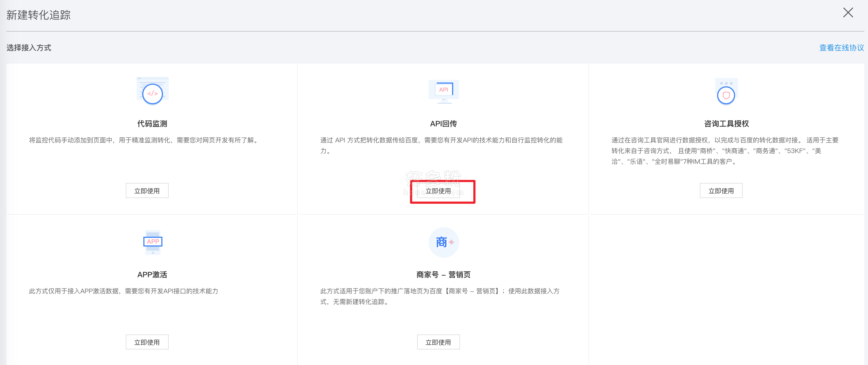Viewport: 868px width, 365px height.
Task: Click 立即使用 under 商家号 – 营销页
Action: coord(438,342)
